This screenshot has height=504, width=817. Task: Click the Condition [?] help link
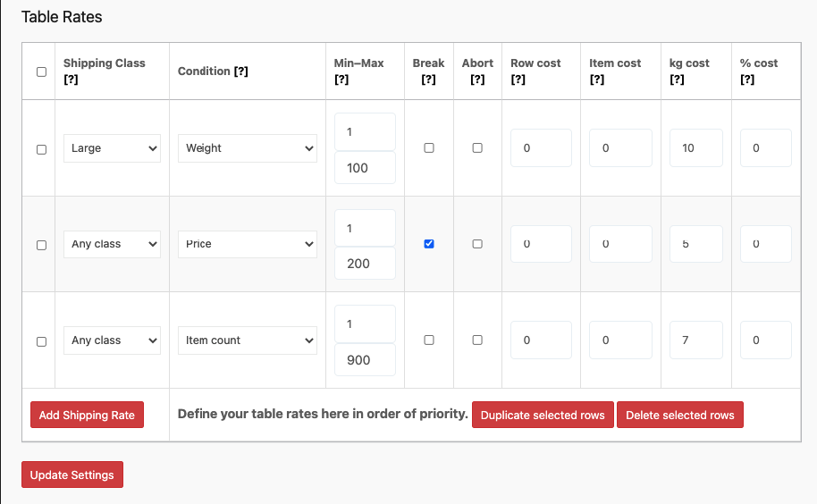(x=240, y=71)
